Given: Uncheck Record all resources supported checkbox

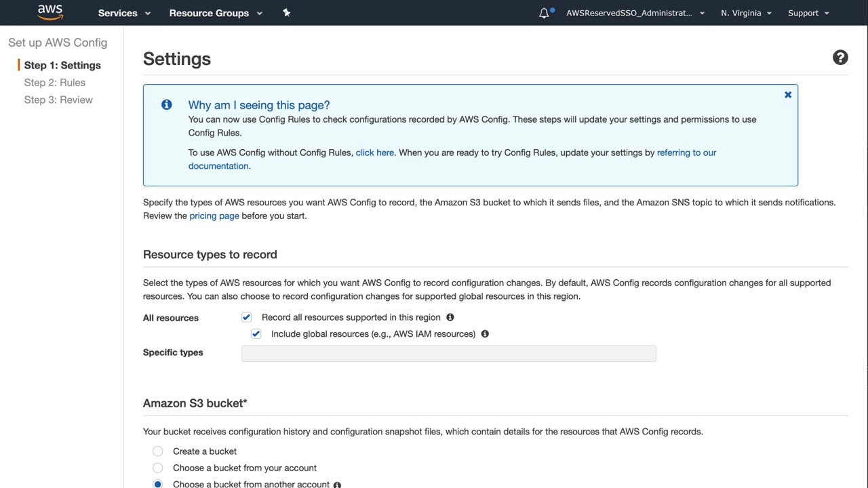Looking at the screenshot, I should tap(246, 317).
